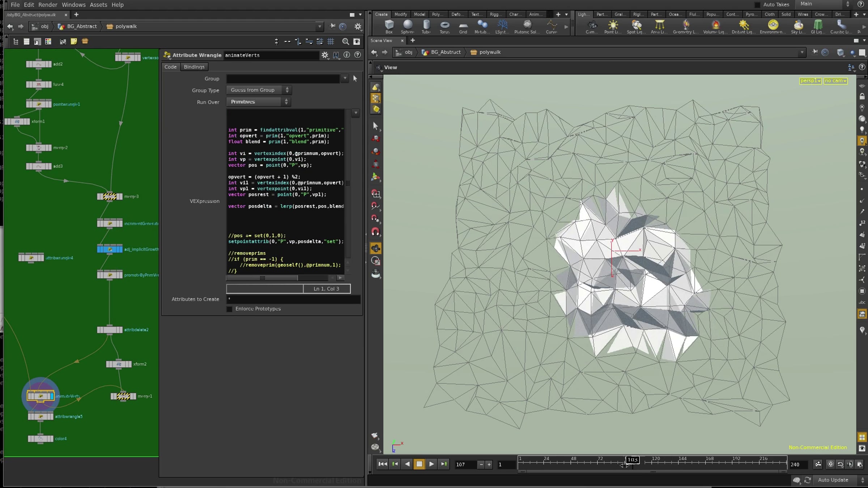Open the Render menu
The width and height of the screenshot is (868, 488).
48,5
